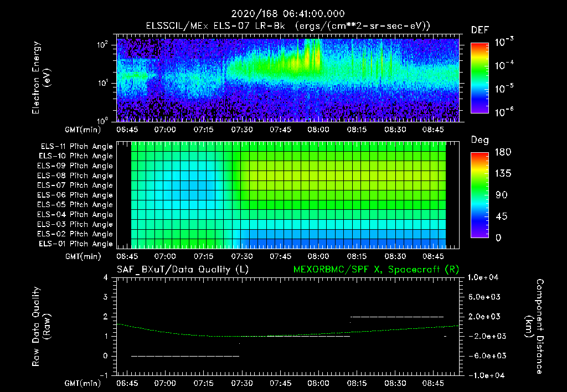Click the 6.0e+03 tick on the distance axis
This screenshot has height=392, width=567.
[x=485, y=297]
